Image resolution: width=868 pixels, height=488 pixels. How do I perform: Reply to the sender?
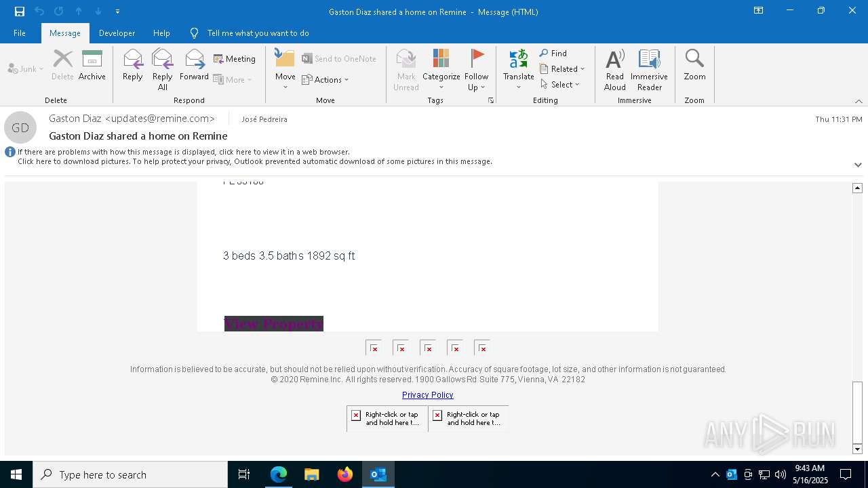[x=133, y=66]
